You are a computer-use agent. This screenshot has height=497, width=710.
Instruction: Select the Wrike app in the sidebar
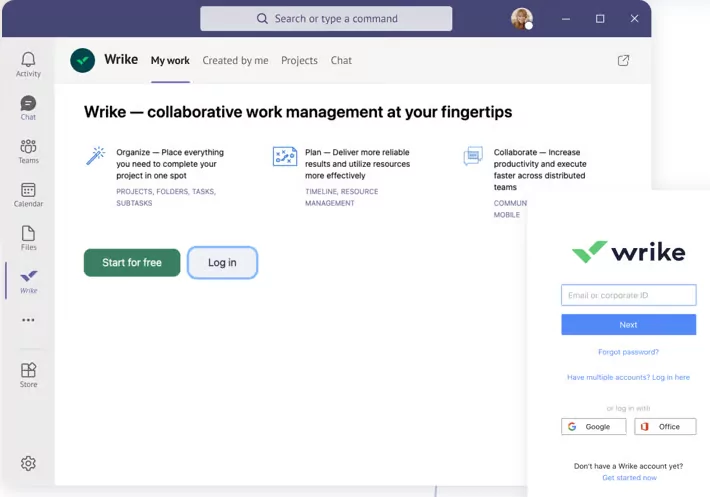point(28,281)
